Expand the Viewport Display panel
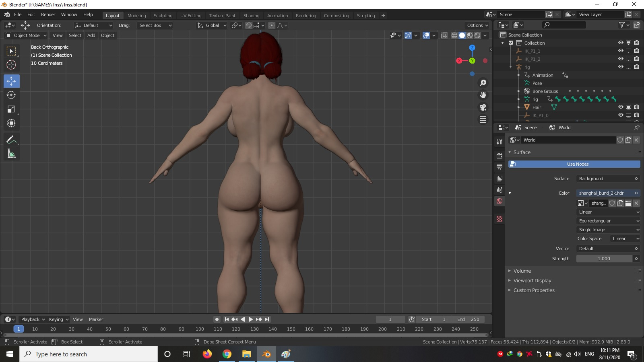This screenshot has height=362, width=644. pyautogui.click(x=532, y=280)
